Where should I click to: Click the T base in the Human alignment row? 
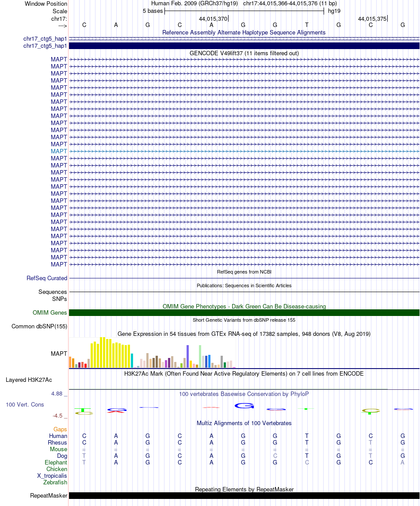[307, 436]
